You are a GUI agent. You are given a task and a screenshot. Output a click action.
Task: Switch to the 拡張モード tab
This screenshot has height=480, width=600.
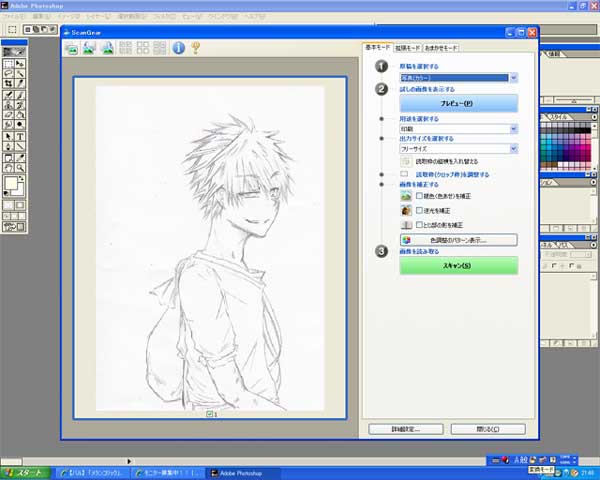click(x=408, y=48)
